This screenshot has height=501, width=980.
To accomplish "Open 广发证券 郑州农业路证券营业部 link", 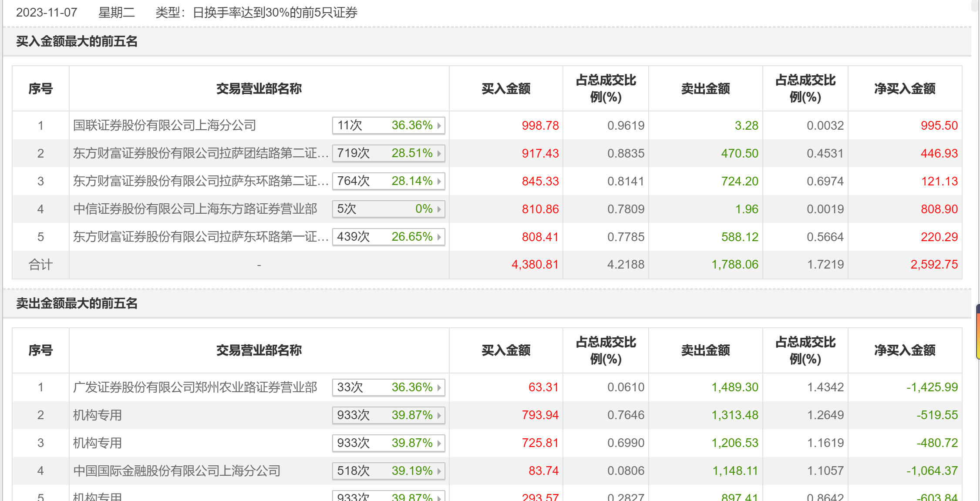I will point(195,387).
